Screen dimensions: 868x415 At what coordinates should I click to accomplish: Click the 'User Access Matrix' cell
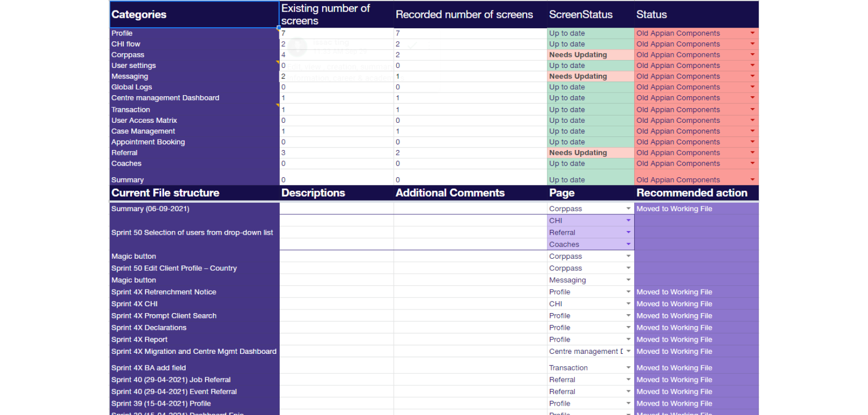(195, 120)
